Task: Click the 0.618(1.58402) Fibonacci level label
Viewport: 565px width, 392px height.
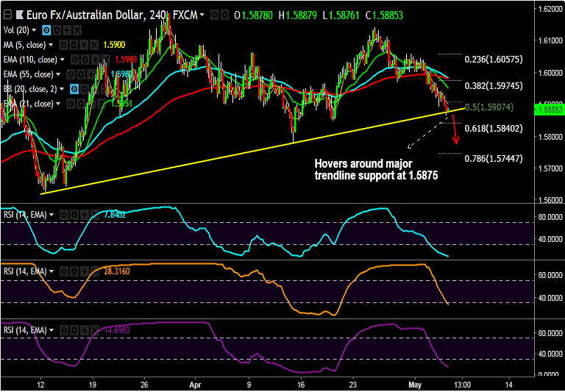Action: (494, 128)
